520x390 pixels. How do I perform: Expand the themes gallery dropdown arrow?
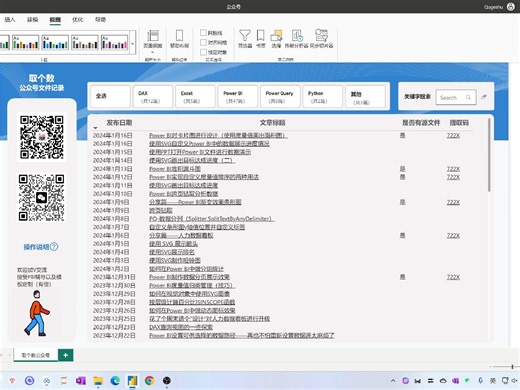coord(133,43)
